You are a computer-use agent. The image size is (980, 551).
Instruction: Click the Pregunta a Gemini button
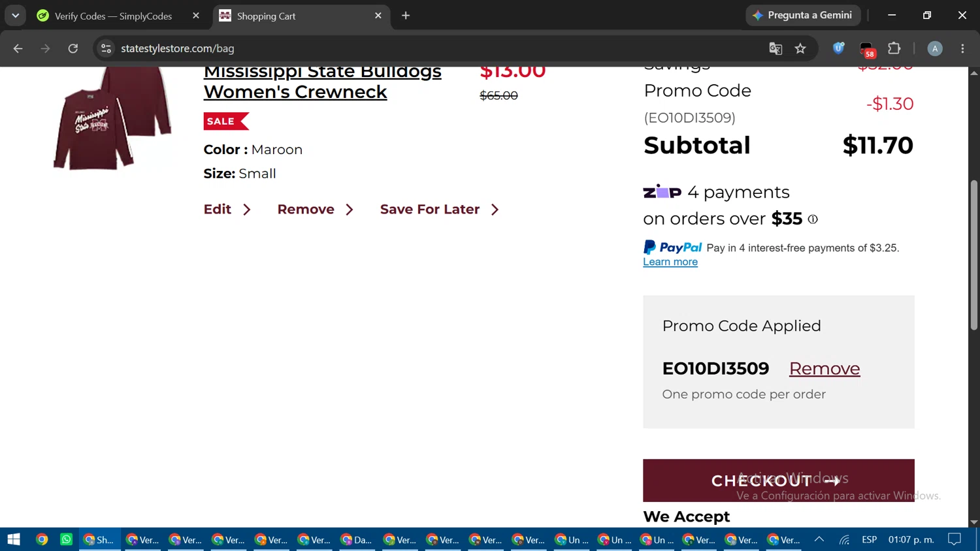click(x=803, y=15)
